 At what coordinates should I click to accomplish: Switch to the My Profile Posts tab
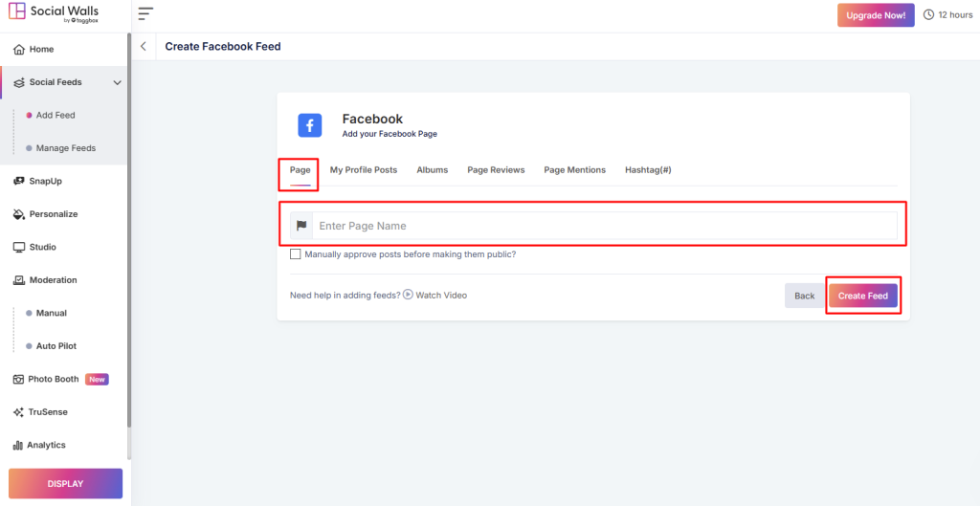363,170
